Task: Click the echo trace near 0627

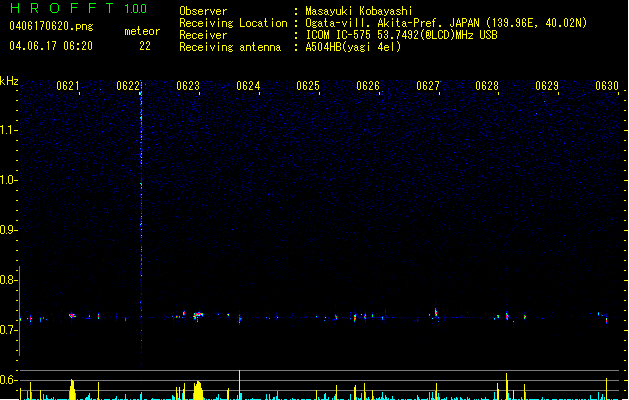Action: [x=436, y=314]
